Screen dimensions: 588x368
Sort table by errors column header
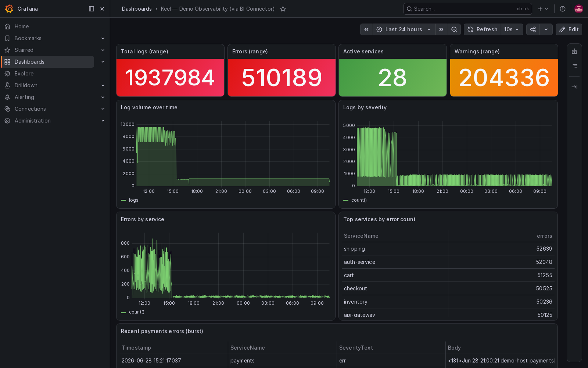pyautogui.click(x=544, y=236)
